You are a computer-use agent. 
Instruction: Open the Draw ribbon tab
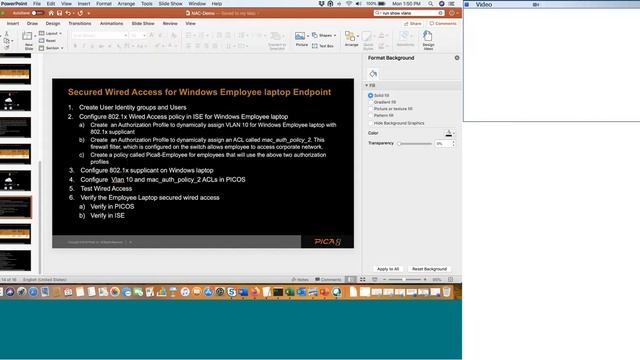pyautogui.click(x=32, y=24)
